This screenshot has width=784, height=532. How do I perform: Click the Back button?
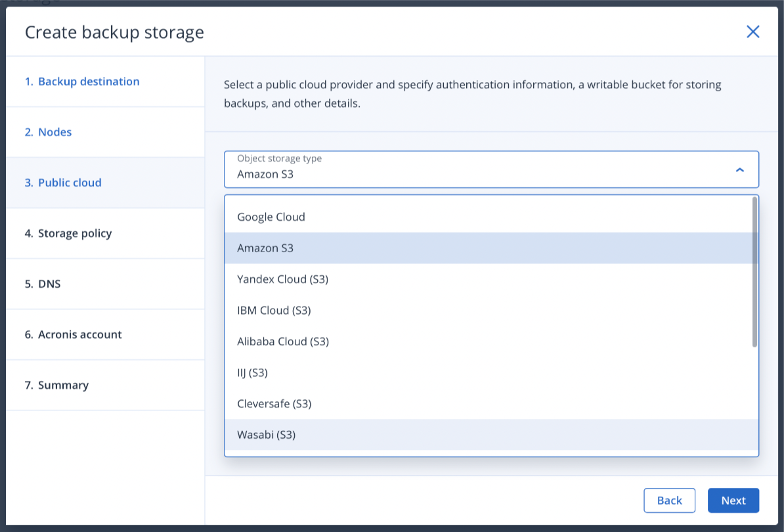pos(669,500)
